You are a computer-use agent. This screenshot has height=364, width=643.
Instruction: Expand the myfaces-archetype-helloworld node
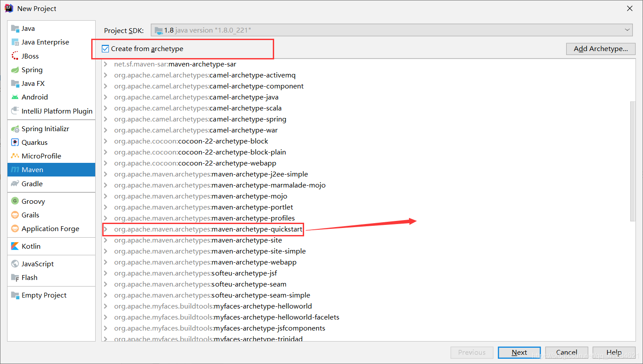[x=106, y=306]
